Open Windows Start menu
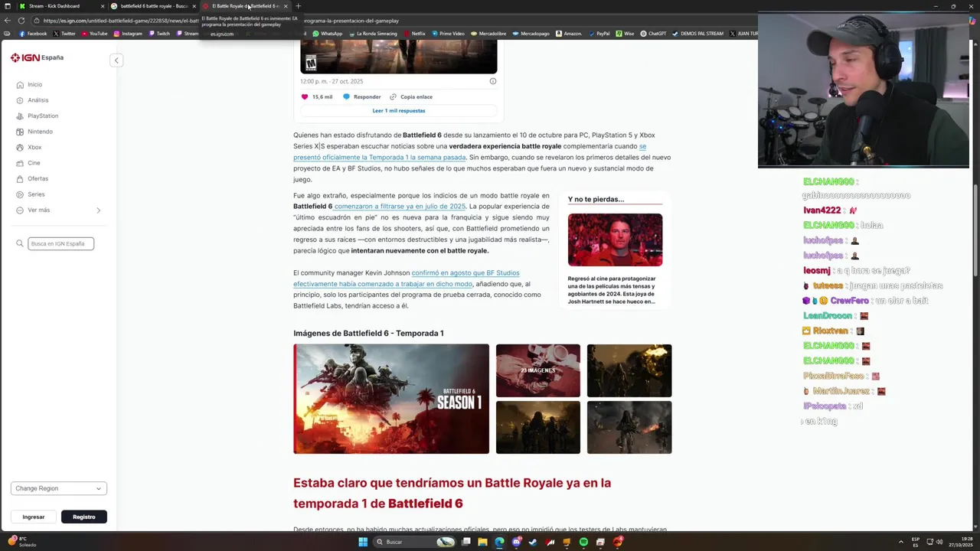This screenshot has height=551, width=980. pyautogui.click(x=363, y=542)
